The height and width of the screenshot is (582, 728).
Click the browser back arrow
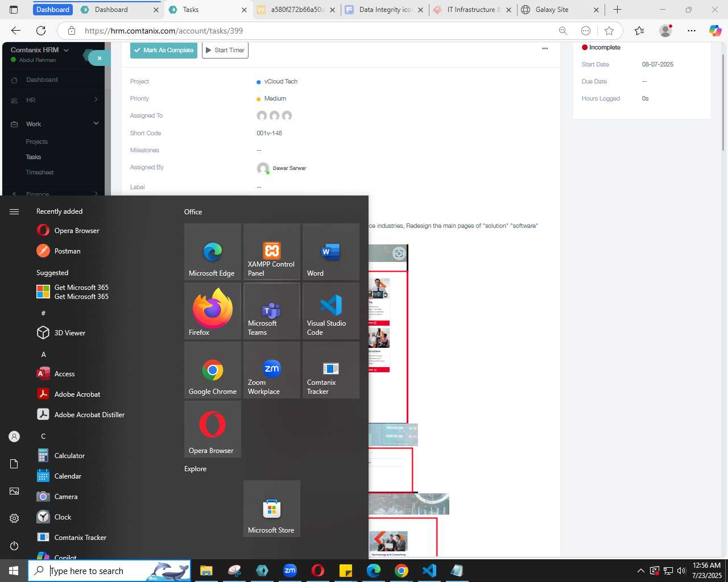(x=16, y=31)
